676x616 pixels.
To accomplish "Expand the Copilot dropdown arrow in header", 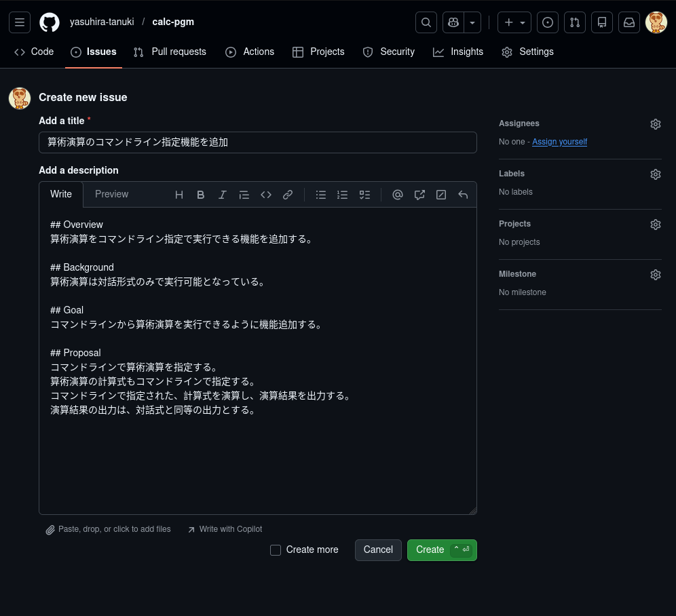I will 472,22.
